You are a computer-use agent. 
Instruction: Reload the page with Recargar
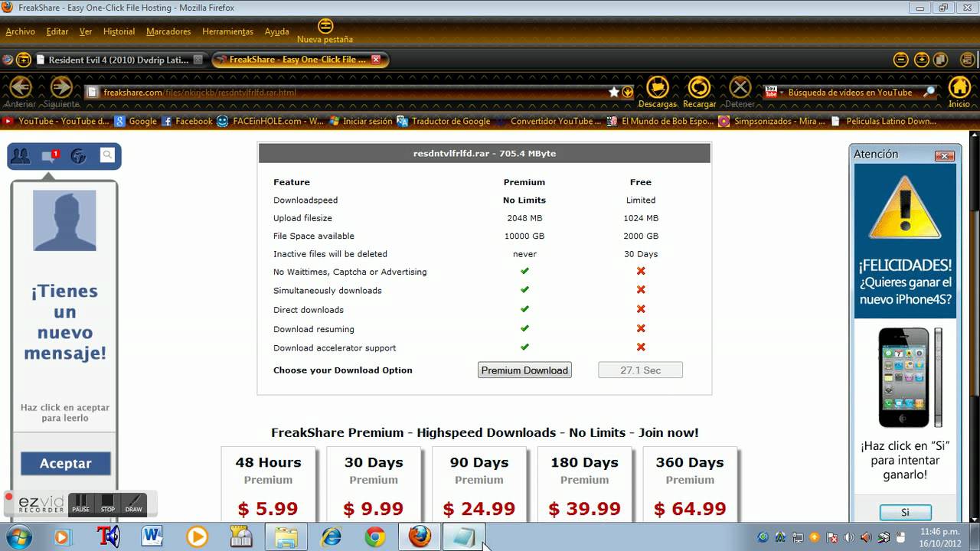(x=699, y=91)
